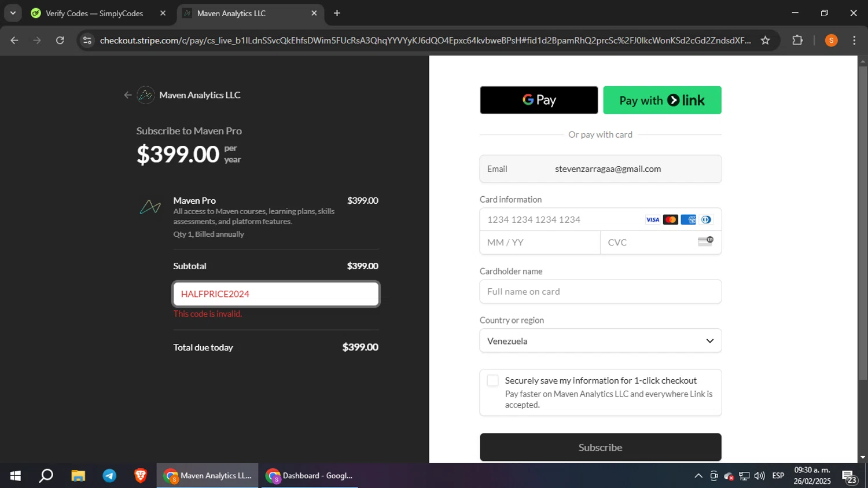Open the tab search dropdown
The width and height of the screenshot is (868, 488).
click(x=13, y=13)
